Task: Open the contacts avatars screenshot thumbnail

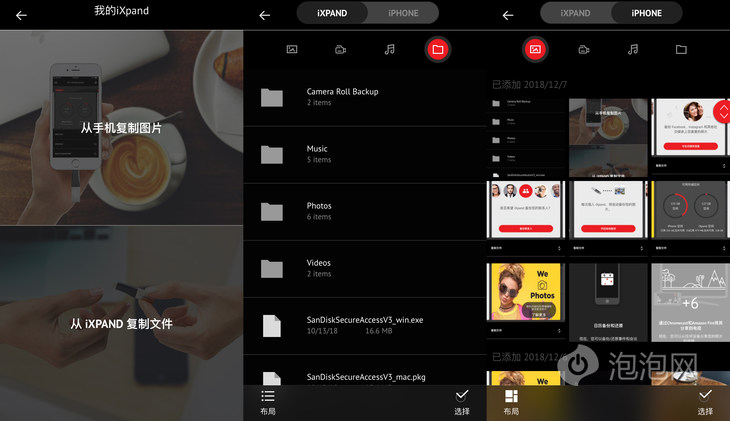Action: point(526,219)
